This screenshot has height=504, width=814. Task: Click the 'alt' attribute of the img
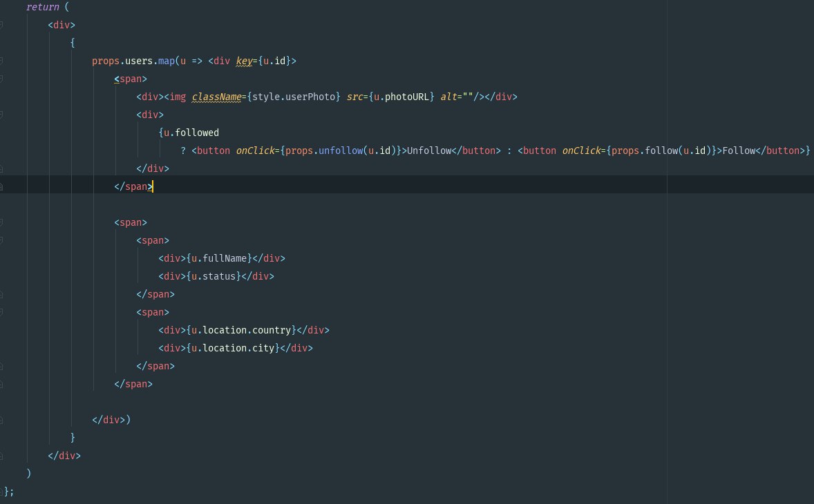point(448,97)
